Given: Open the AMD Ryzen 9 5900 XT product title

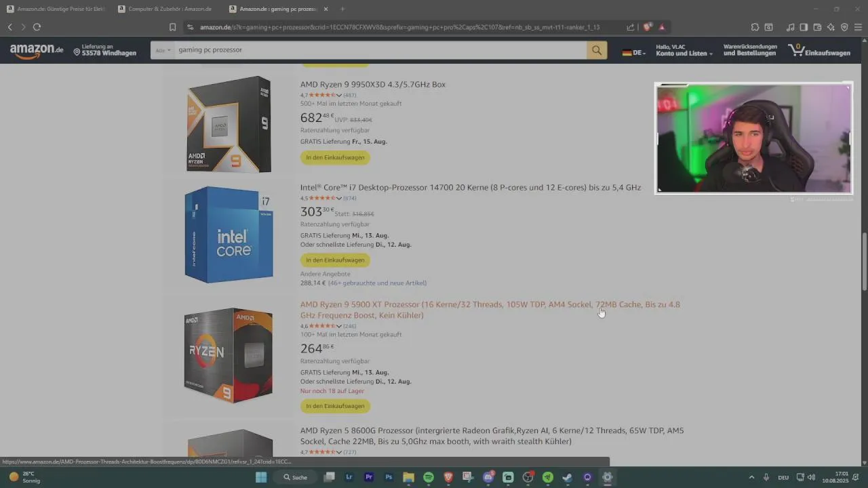Looking at the screenshot, I should coord(490,310).
